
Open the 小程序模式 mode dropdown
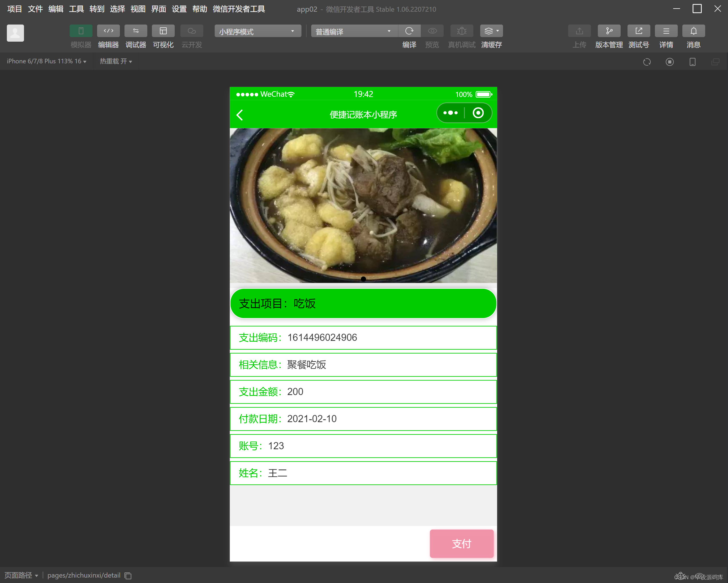(x=257, y=31)
